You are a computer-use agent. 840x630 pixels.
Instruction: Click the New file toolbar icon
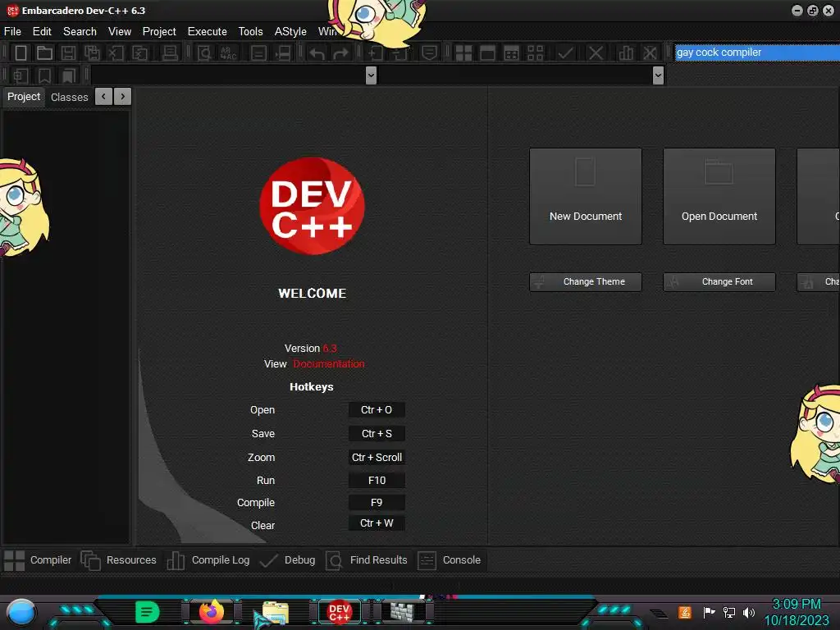click(x=21, y=53)
